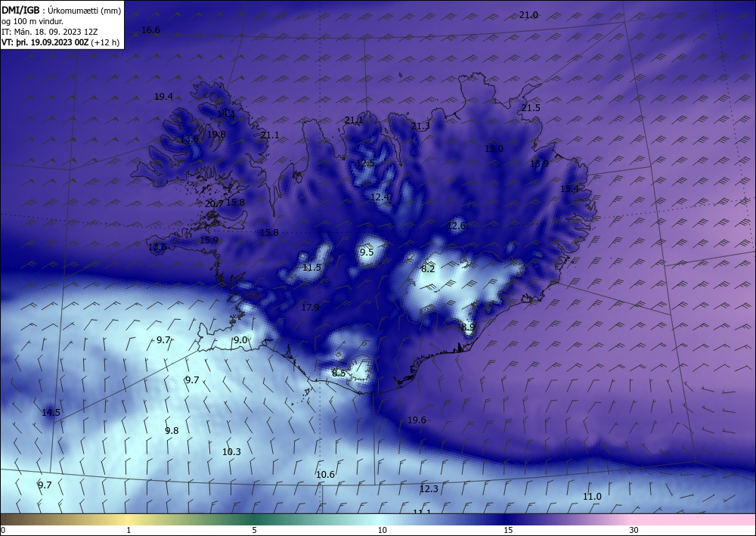Select the 9.5 value on the glacier
This screenshot has height=536, width=756.
(x=367, y=252)
